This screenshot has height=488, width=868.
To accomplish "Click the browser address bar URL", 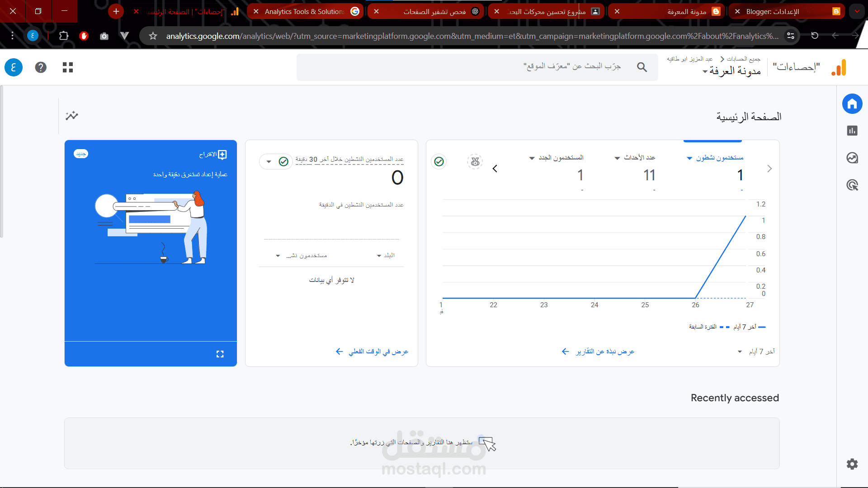I will [472, 36].
